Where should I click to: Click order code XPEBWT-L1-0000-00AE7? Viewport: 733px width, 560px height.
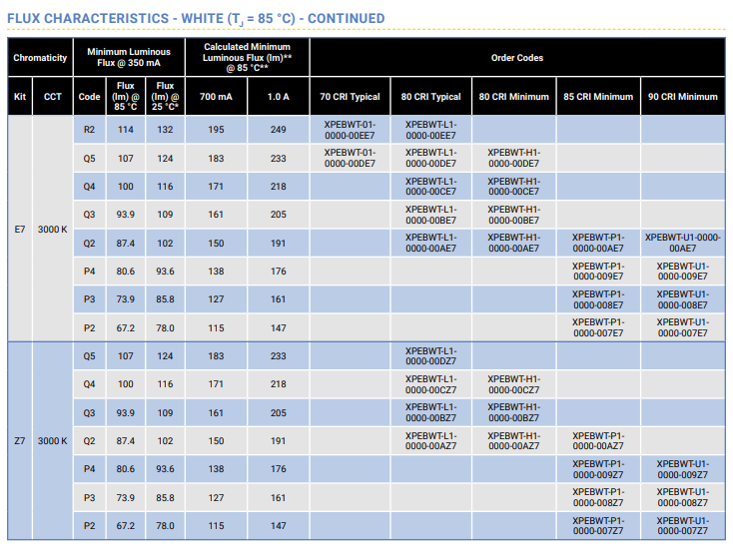[x=431, y=243]
